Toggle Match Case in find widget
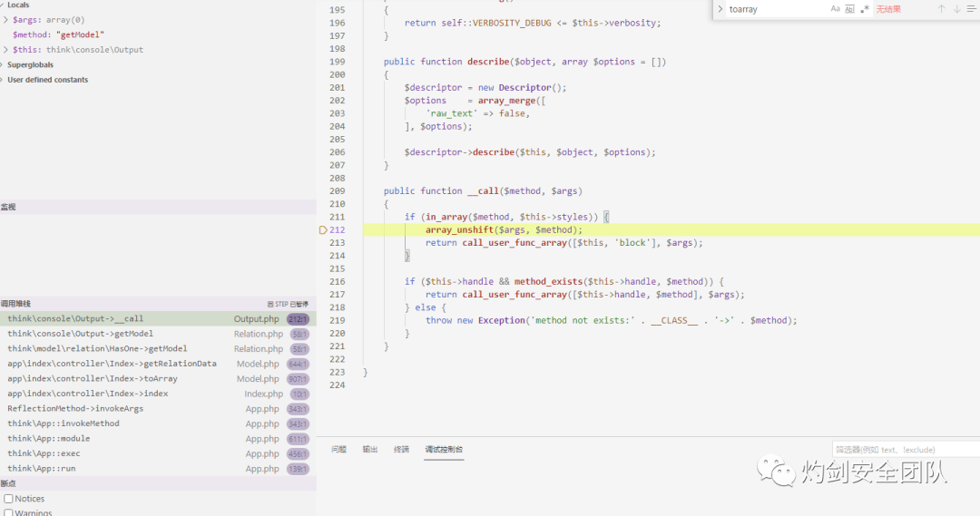Image resolution: width=980 pixels, height=516 pixels. tap(835, 9)
